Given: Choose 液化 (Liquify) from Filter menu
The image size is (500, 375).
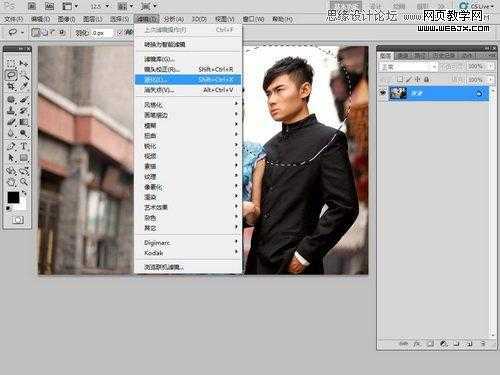Looking at the screenshot, I should click(188, 80).
